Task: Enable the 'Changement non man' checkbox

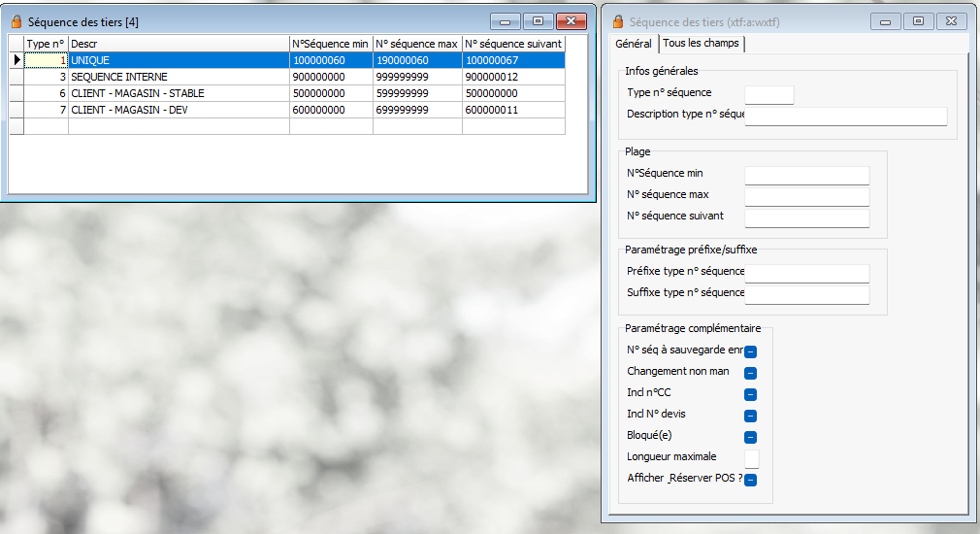Action: pos(751,373)
